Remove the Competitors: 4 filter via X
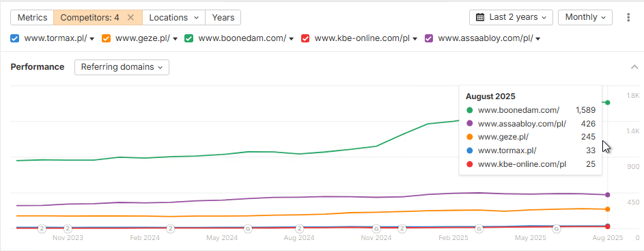This screenshot has height=251, width=644. tap(130, 18)
